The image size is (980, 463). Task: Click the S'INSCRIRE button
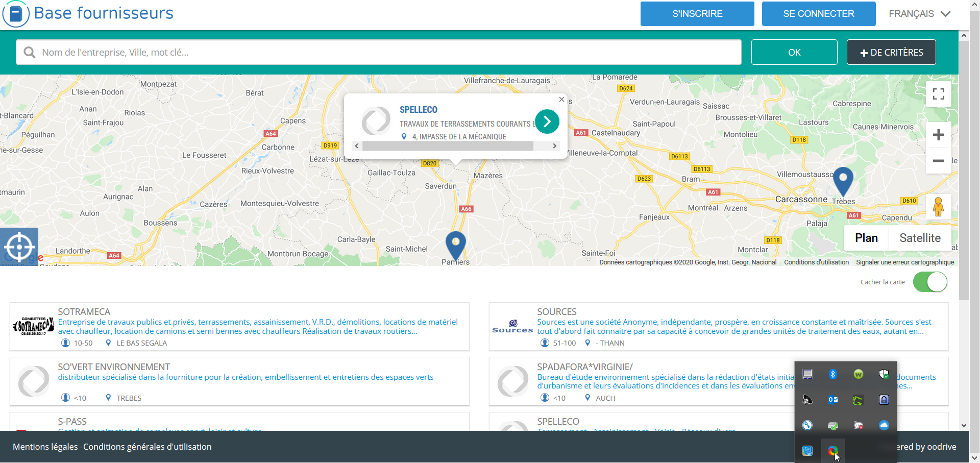click(697, 14)
